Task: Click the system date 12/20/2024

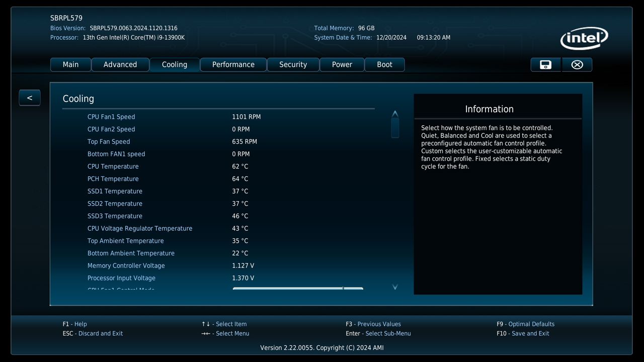Action: coord(391,38)
